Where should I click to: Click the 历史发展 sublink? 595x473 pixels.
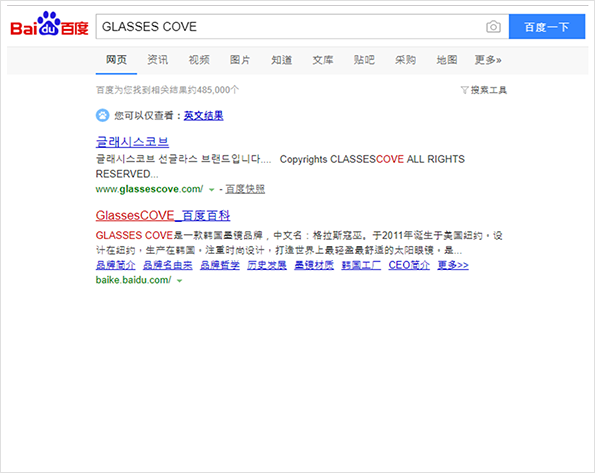pyautogui.click(x=267, y=265)
